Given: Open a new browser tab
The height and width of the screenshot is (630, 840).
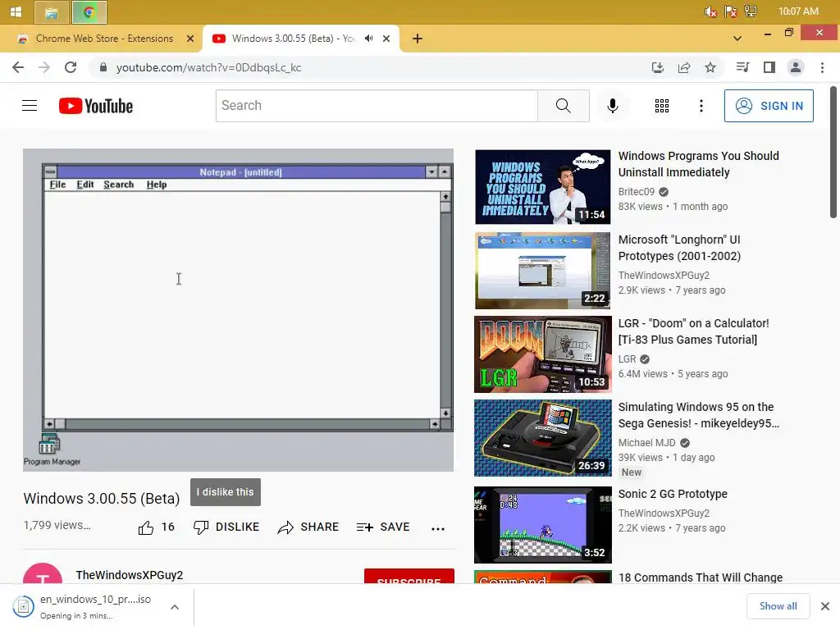Looking at the screenshot, I should (x=418, y=39).
